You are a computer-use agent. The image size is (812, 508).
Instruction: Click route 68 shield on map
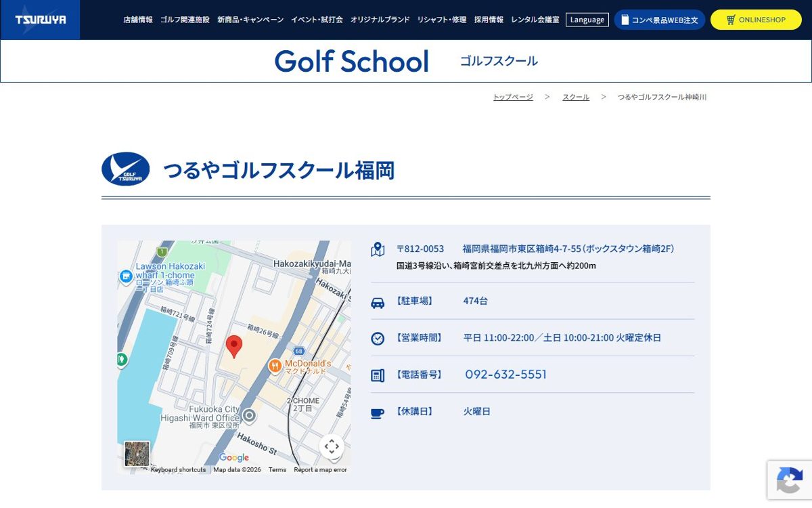click(298, 351)
